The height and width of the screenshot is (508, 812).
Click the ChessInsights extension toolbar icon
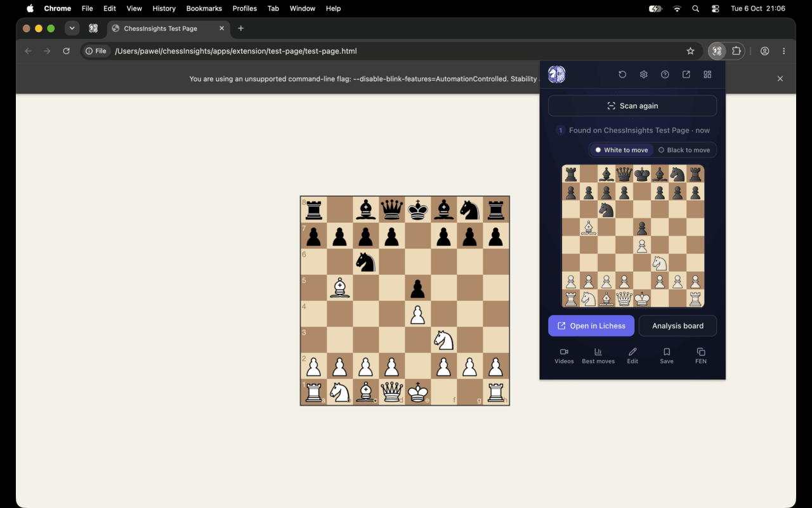tap(717, 51)
